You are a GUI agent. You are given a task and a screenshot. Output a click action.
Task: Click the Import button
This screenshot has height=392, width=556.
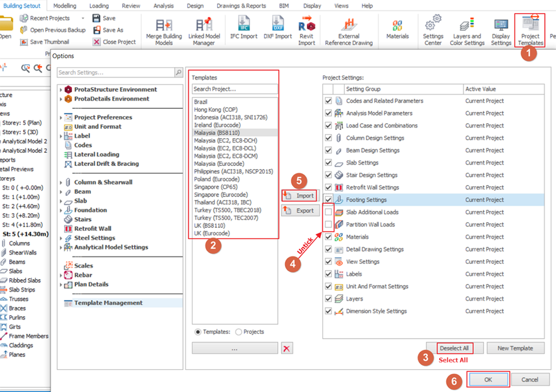click(x=300, y=195)
